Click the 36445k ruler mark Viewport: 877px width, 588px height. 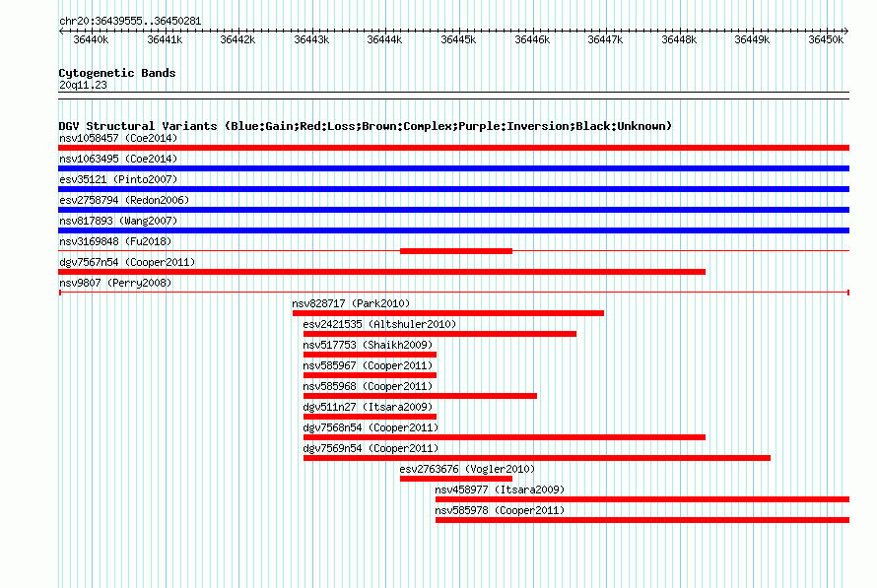458,39
